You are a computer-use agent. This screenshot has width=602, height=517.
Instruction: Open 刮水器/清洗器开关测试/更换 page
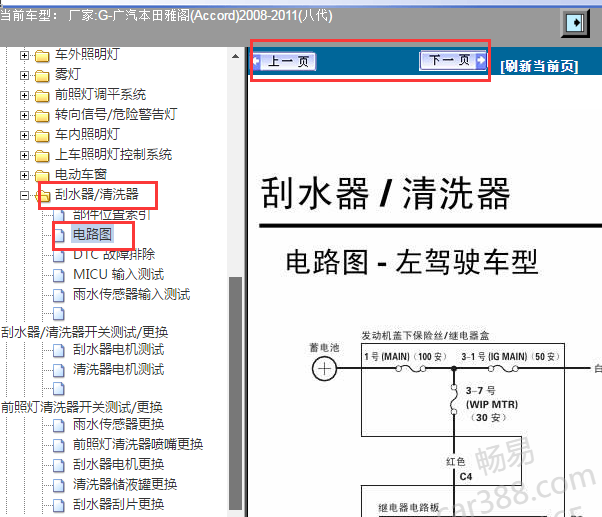click(x=84, y=332)
